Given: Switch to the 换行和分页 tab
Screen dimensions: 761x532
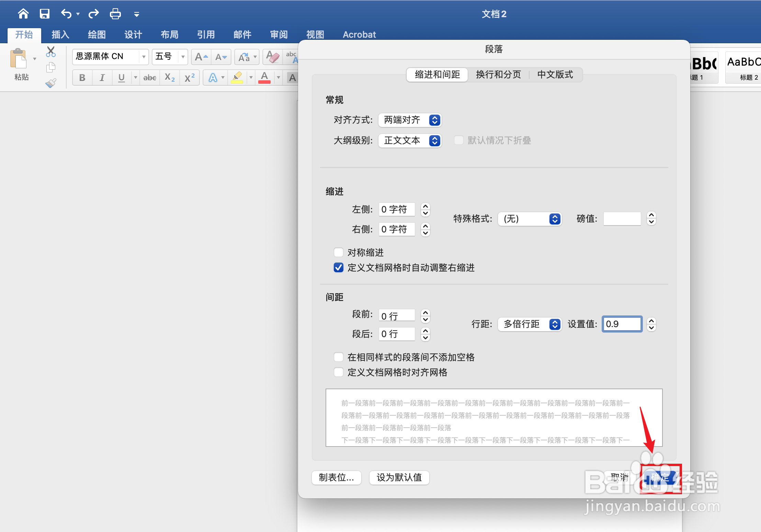Looking at the screenshot, I should (498, 74).
